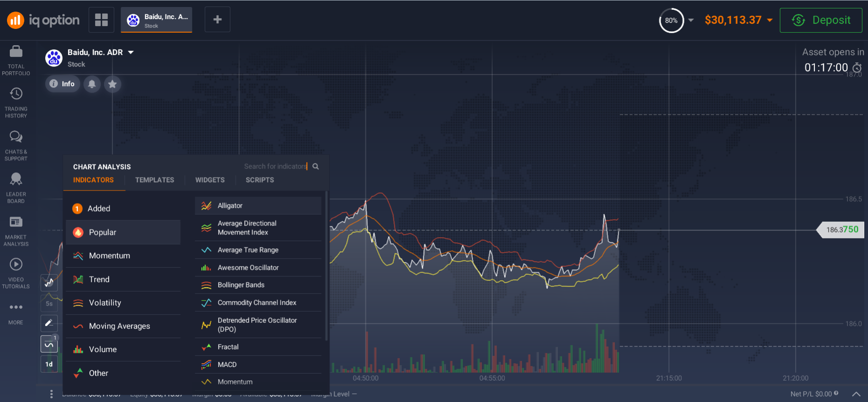Open Trading History sidebar icon
Image resolution: width=868 pixels, height=402 pixels.
tap(16, 103)
